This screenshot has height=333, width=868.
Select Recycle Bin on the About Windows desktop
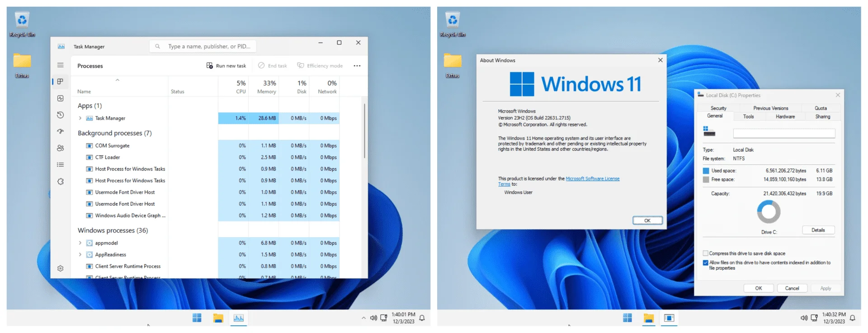453,24
